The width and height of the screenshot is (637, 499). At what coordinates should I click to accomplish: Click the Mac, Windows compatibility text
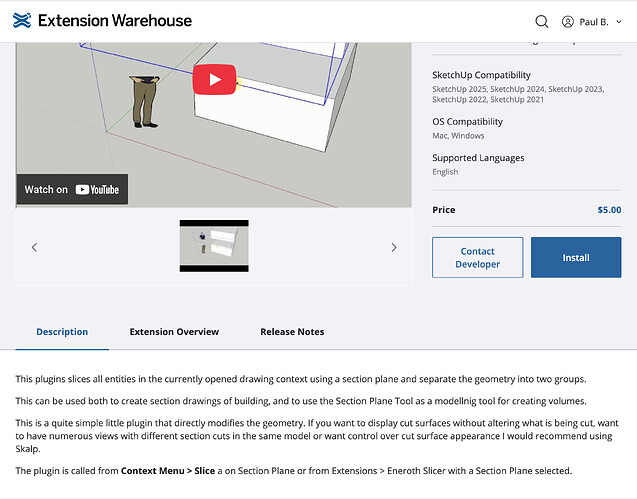coord(458,136)
